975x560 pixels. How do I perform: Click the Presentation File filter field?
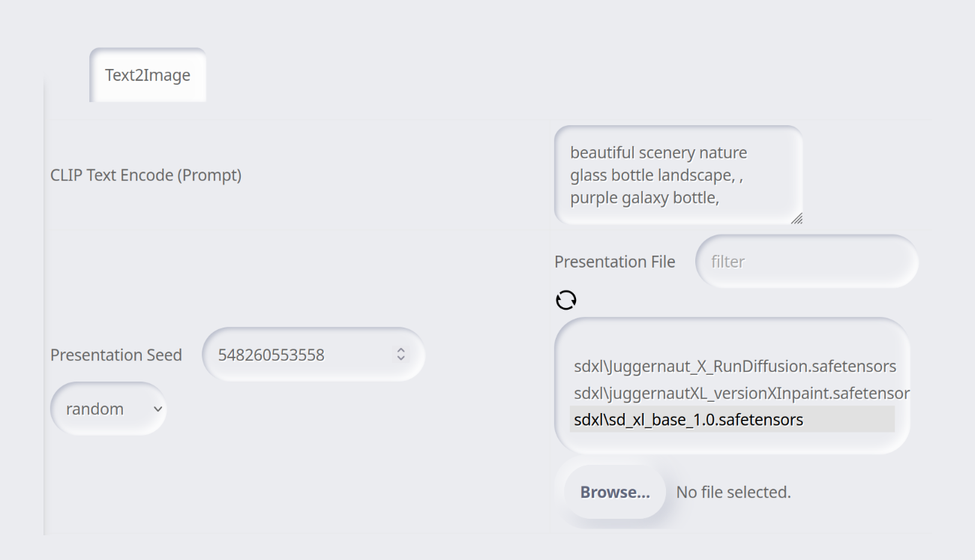coord(806,261)
